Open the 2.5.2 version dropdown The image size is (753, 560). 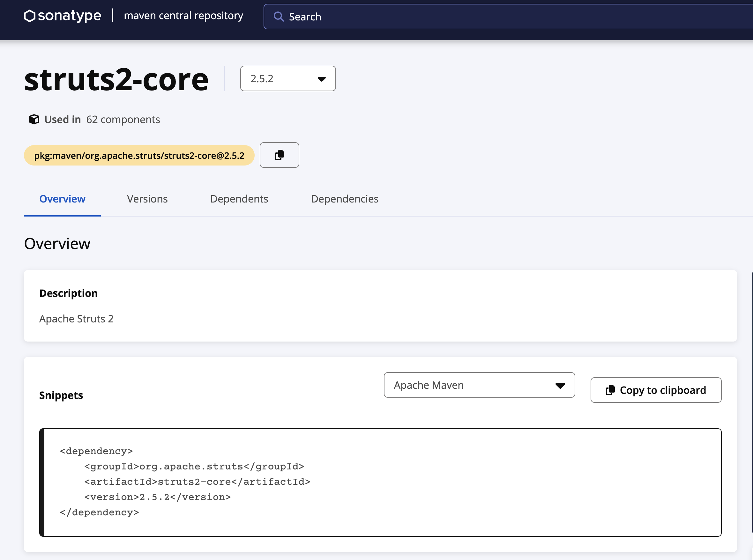pos(287,79)
